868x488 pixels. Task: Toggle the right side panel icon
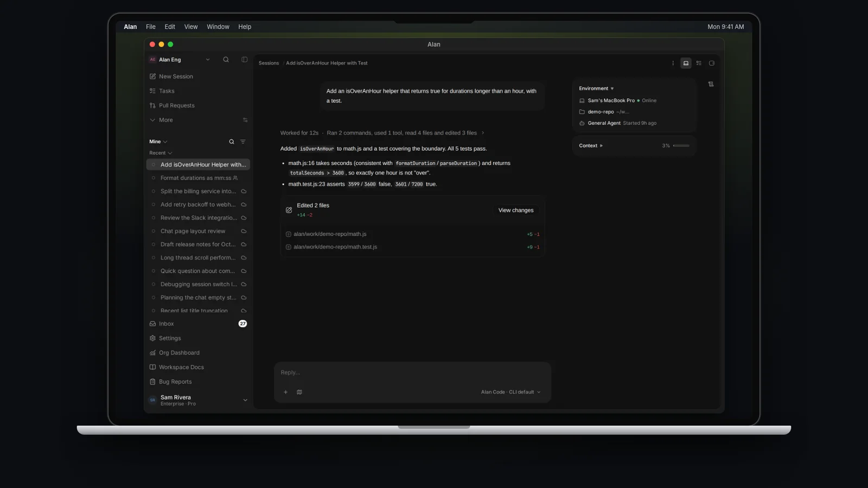coord(712,63)
